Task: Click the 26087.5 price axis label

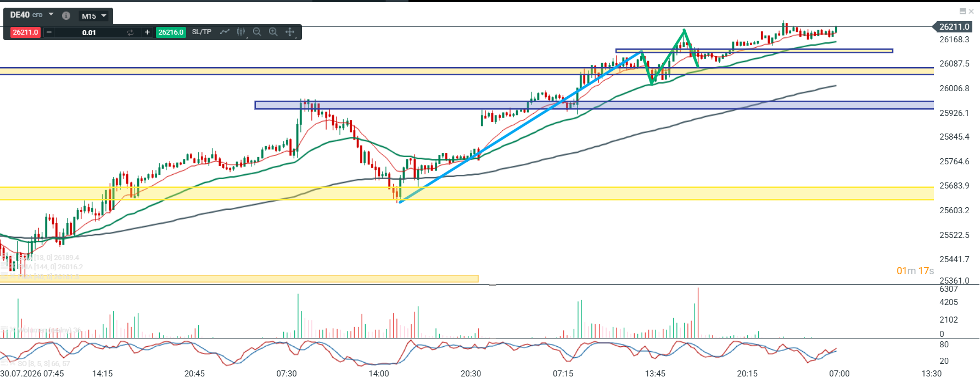Action: (x=954, y=64)
